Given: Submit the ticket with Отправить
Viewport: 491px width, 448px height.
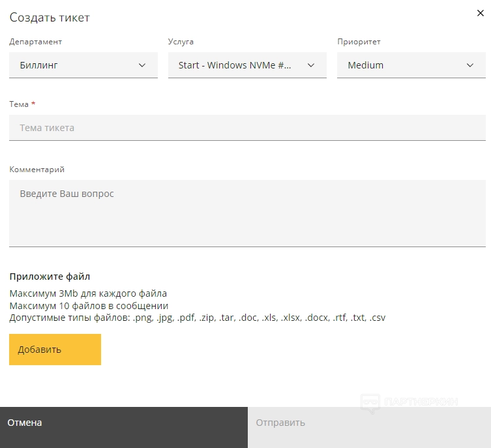Looking at the screenshot, I should pyautogui.click(x=369, y=423).
